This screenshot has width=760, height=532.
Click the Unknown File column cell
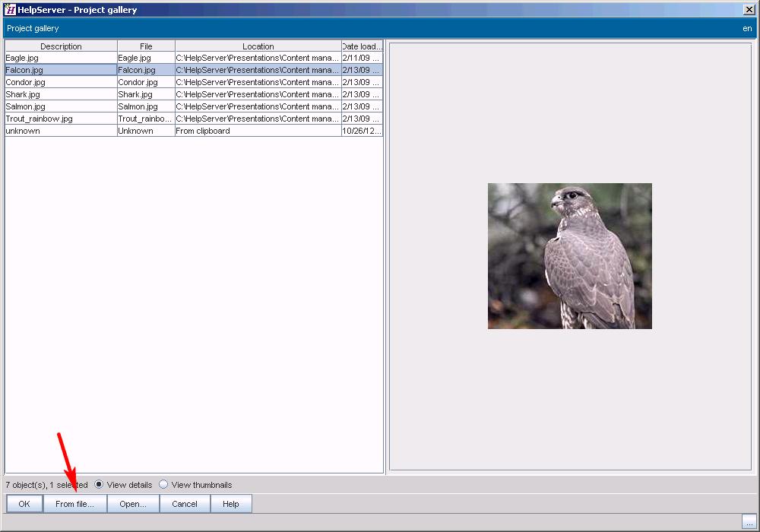146,130
